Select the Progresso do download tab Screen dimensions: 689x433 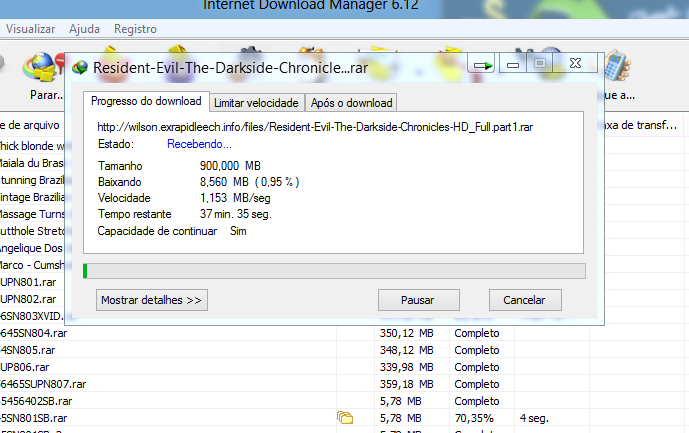(x=146, y=101)
